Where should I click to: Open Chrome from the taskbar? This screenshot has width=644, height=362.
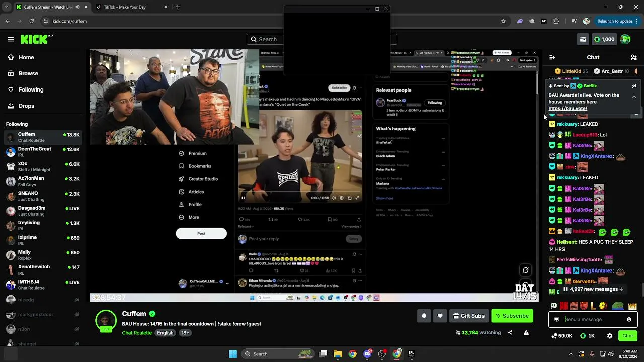(352, 354)
